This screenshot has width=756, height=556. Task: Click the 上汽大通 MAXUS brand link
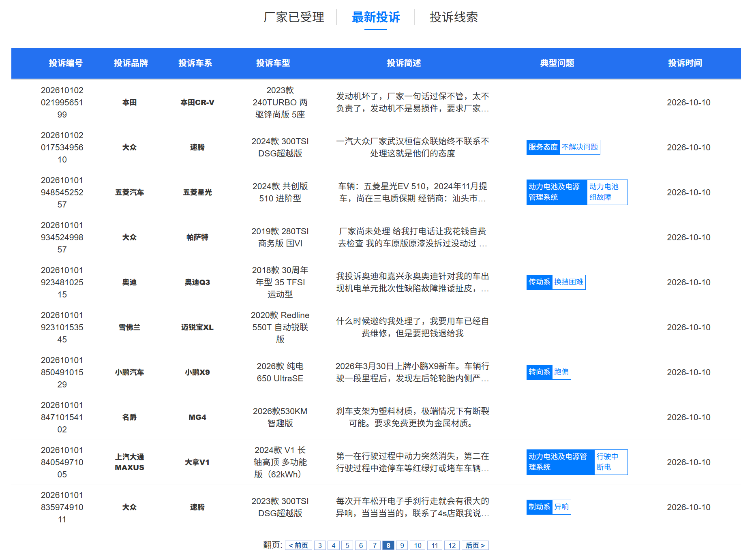point(130,462)
